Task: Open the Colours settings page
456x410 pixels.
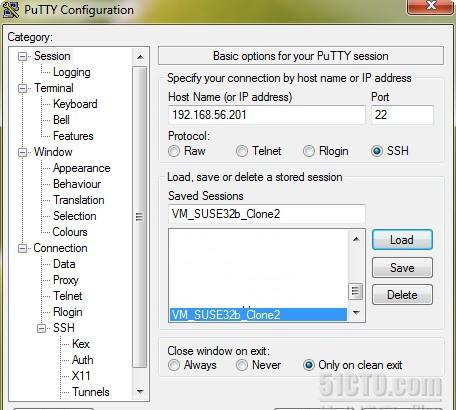Action: pyautogui.click(x=70, y=232)
